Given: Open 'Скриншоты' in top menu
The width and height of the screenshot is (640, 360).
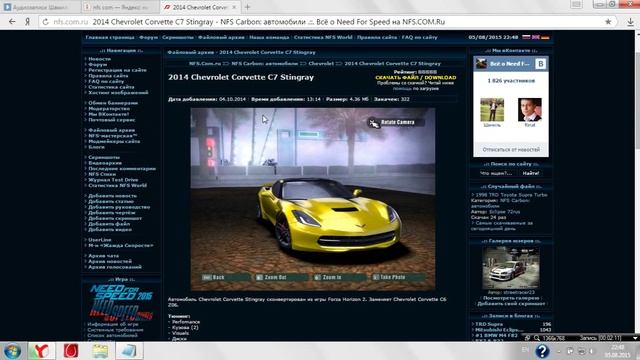Looking at the screenshot, I should coord(178,37).
